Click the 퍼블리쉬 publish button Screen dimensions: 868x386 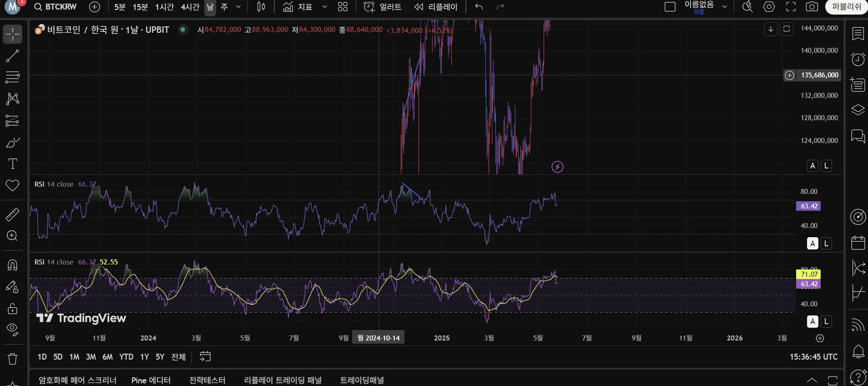pos(846,7)
